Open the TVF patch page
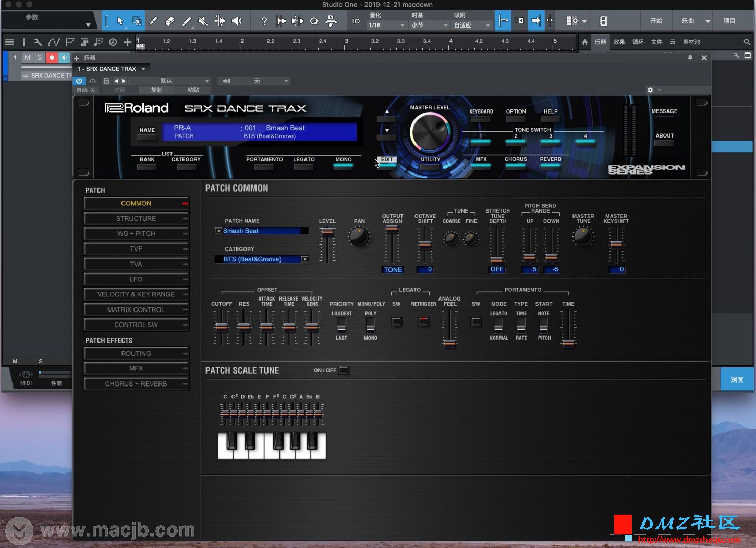Viewport: 756px width, 548px height. 137,249
